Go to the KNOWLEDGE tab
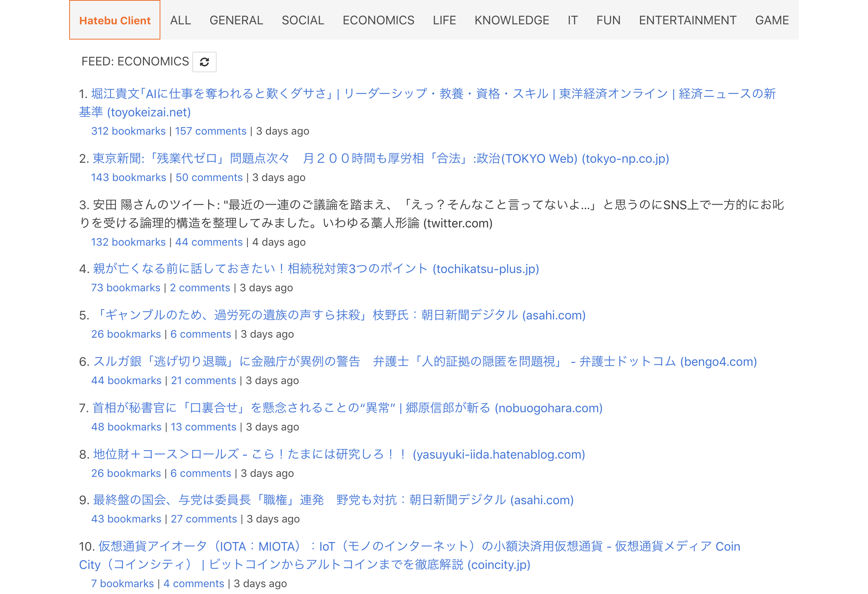The image size is (868, 594). tap(512, 20)
